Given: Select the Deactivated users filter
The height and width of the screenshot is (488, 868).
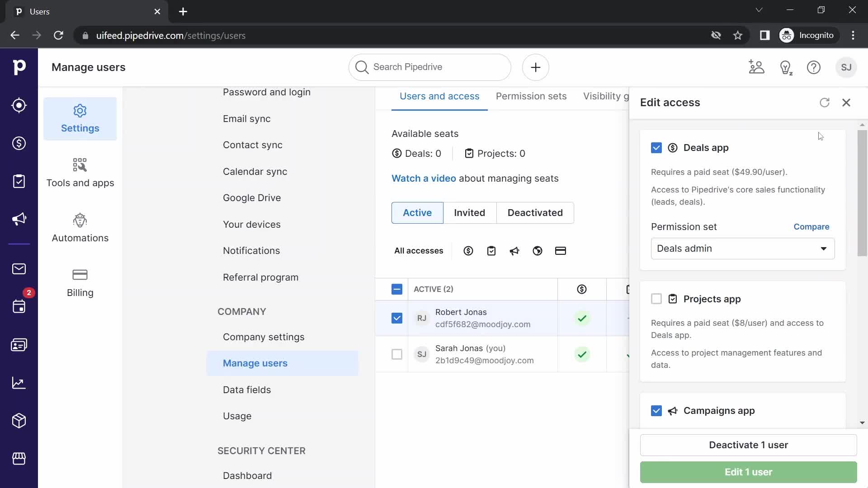Looking at the screenshot, I should pyautogui.click(x=535, y=213).
